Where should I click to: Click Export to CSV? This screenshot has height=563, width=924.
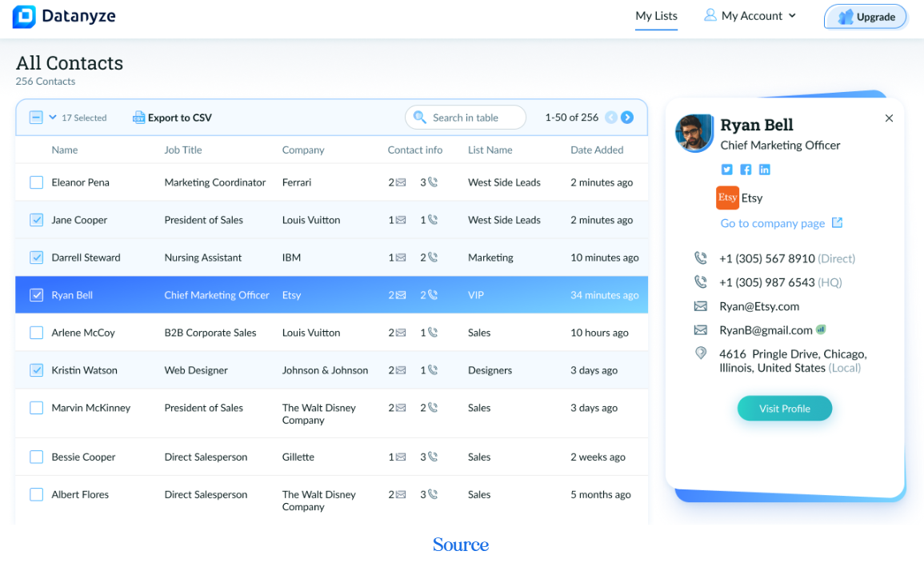coord(172,118)
